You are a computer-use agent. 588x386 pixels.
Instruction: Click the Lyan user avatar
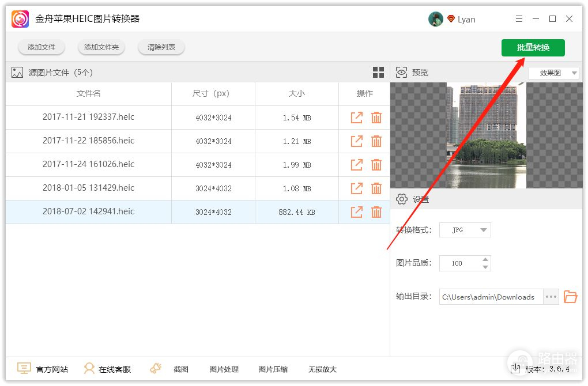[435, 19]
